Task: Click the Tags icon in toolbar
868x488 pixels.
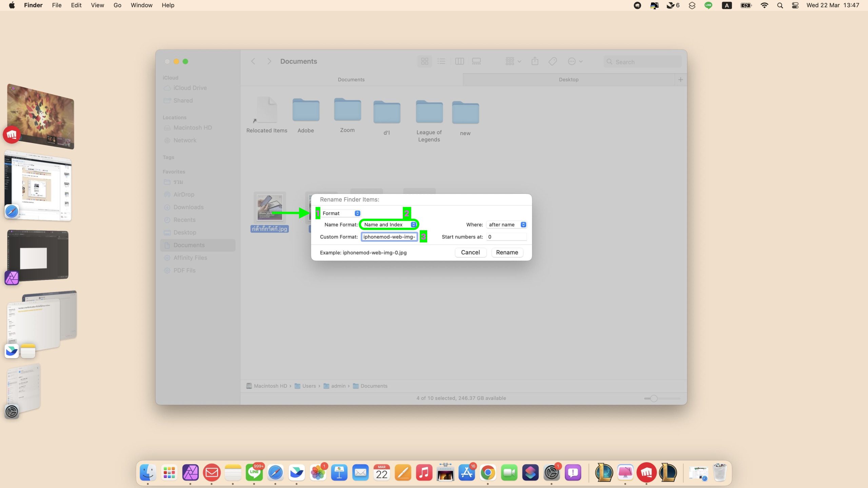Action: 553,61
